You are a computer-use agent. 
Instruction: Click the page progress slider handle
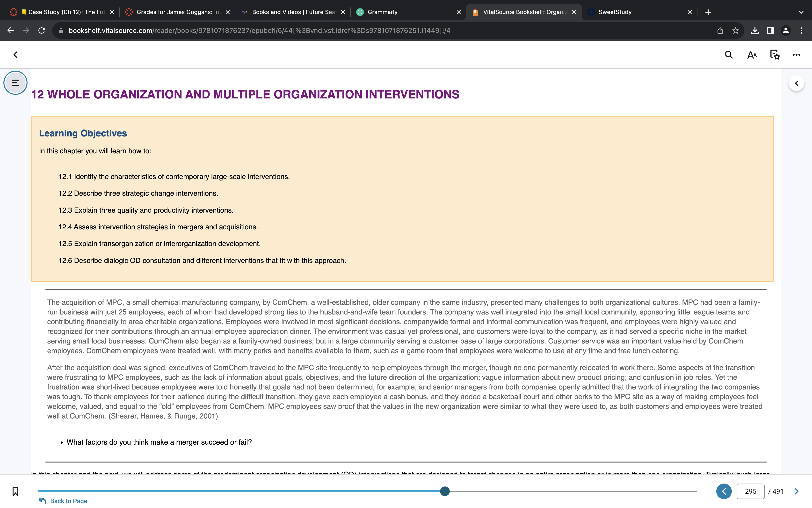[445, 491]
